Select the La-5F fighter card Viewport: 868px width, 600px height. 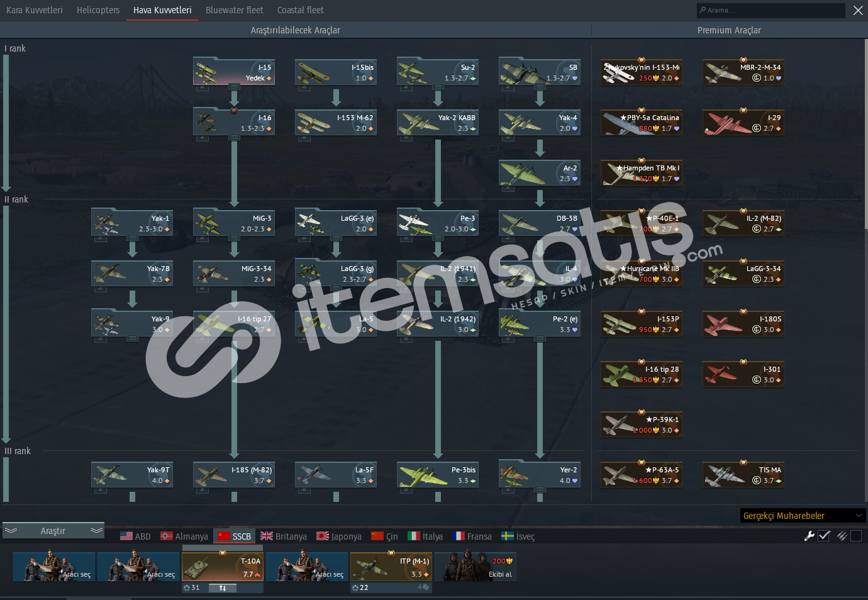[x=336, y=475]
